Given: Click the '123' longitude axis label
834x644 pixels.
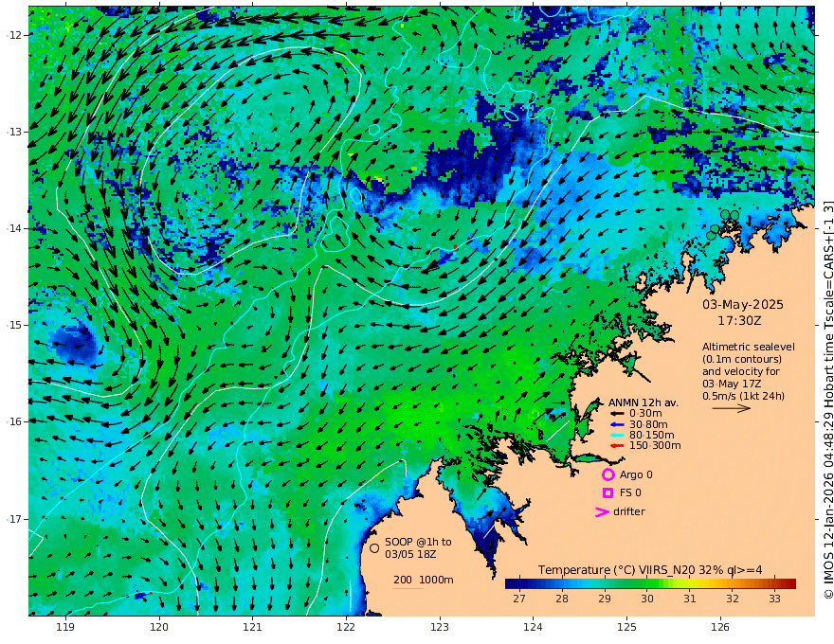Looking at the screenshot, I should [x=440, y=628].
